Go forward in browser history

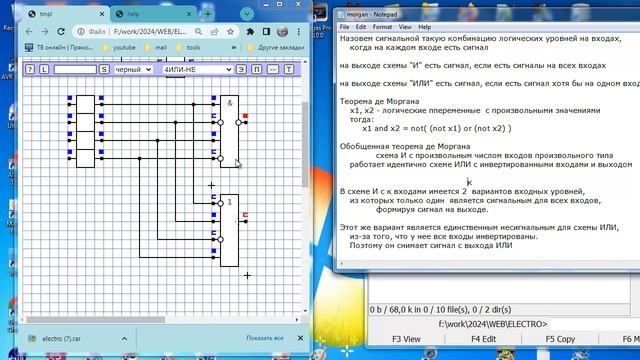tap(44, 31)
